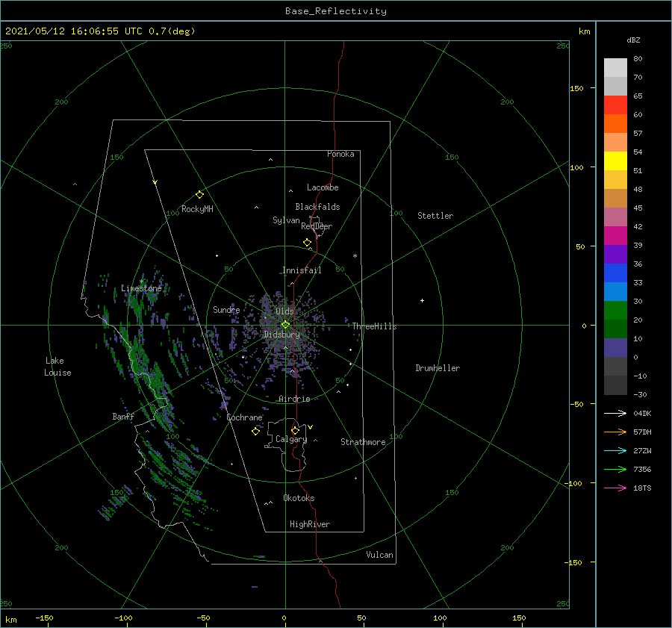Click the cyan 27ZW arrow in legend
This screenshot has height=628, width=672.
coord(615,450)
